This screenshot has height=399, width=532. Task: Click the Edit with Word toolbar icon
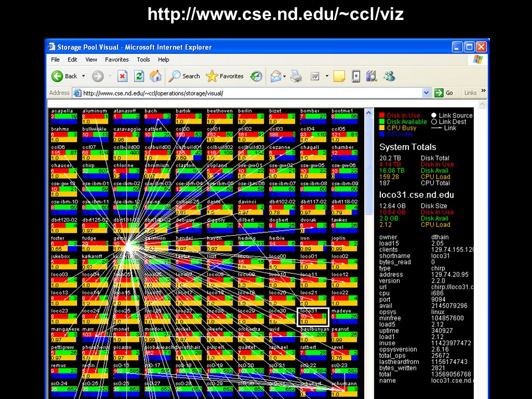315,76
